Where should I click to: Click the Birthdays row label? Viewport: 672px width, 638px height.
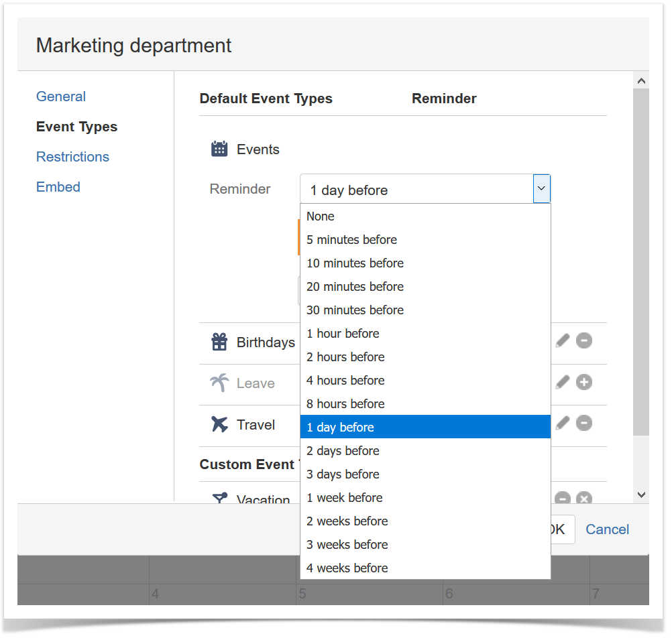point(266,342)
